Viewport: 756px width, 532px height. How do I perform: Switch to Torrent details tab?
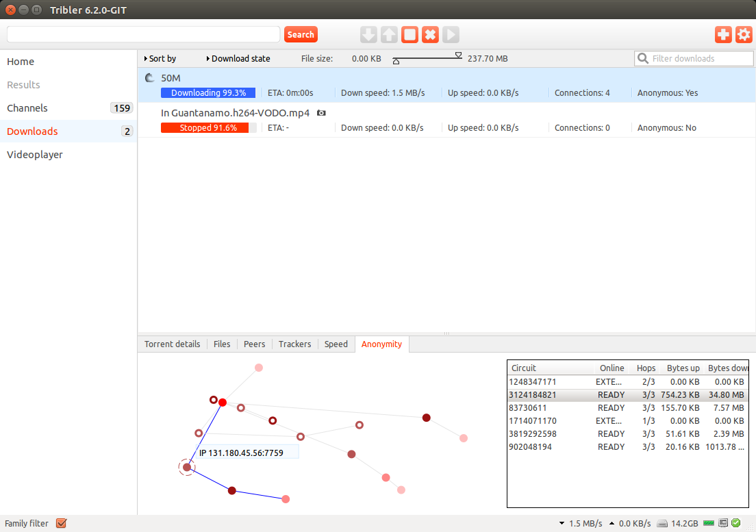tap(172, 344)
